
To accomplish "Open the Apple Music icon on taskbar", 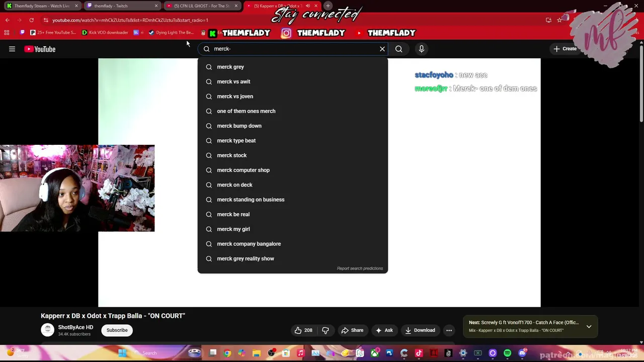I will (x=300, y=353).
